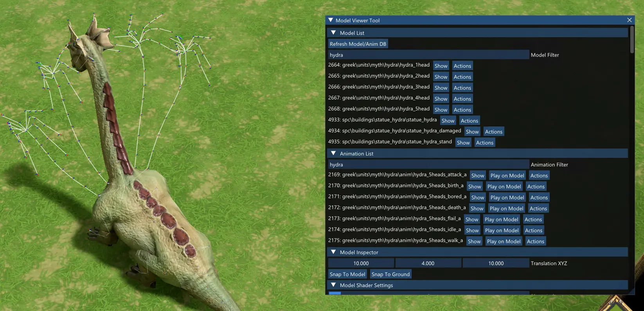Show animation hydra_5heads_attack_a
Screen dimensions: 644x311
pos(478,175)
